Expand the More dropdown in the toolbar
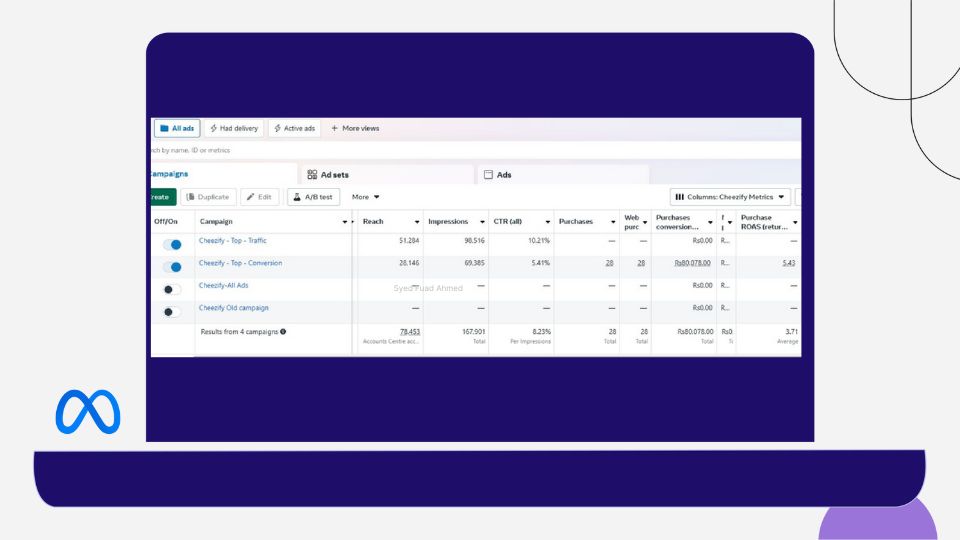The image size is (960, 540). pyautogui.click(x=365, y=197)
